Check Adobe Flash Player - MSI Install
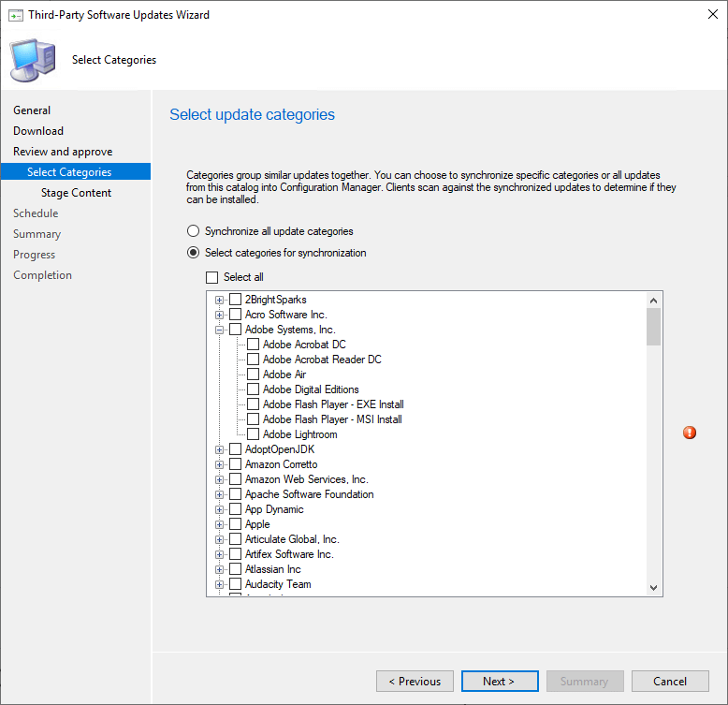 point(253,419)
